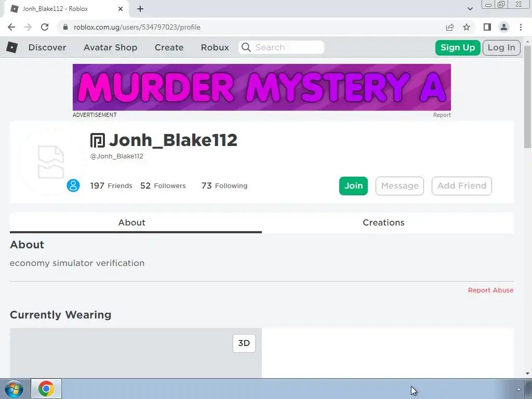Click the Add Friend button
Screen dimensions: 532x399
click(x=462, y=186)
